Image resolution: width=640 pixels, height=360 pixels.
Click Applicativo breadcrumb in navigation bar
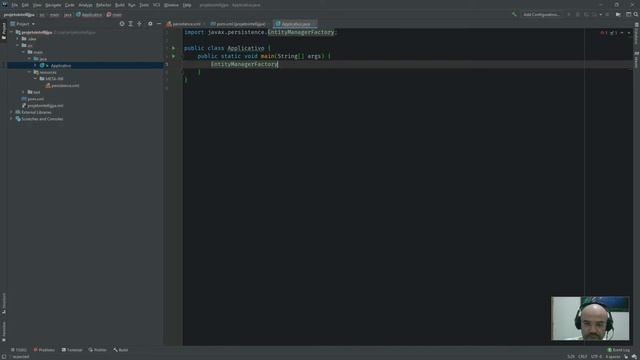(89, 15)
